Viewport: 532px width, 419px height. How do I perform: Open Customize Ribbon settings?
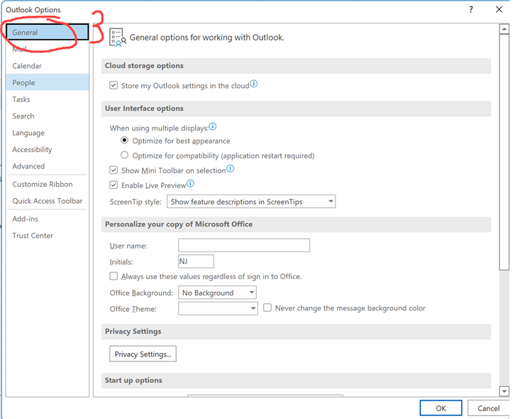click(48, 184)
